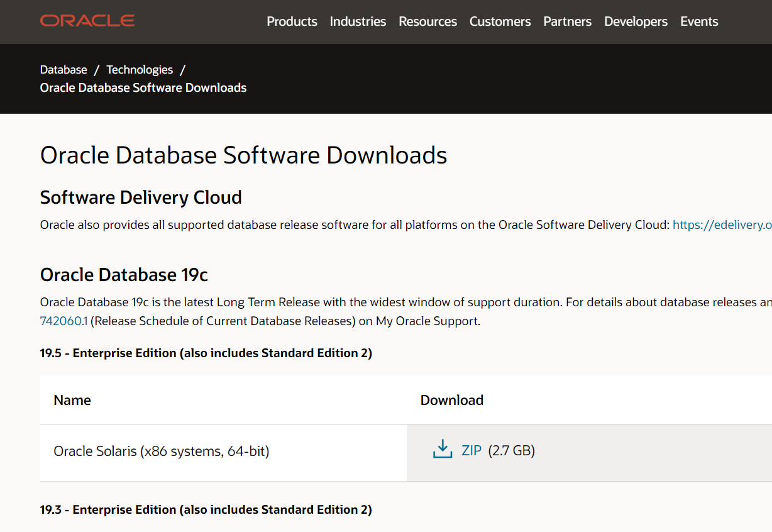Screen dimensions: 772x532
Task: Click the Download column header
Action: coord(452,401)
